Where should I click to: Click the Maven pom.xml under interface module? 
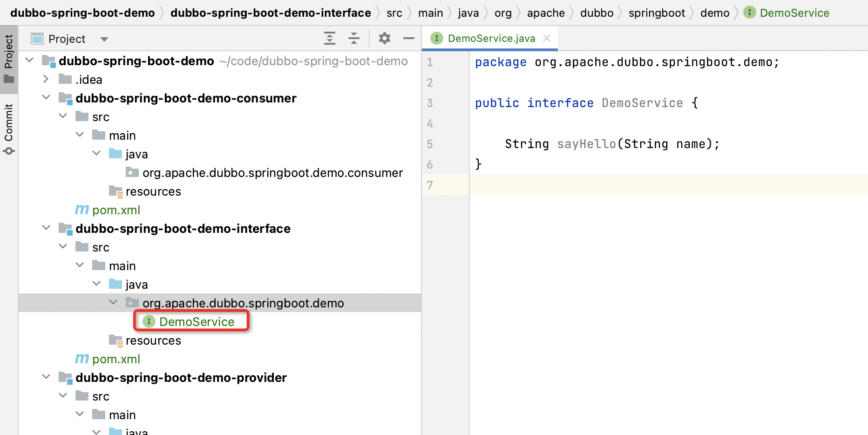coord(115,359)
